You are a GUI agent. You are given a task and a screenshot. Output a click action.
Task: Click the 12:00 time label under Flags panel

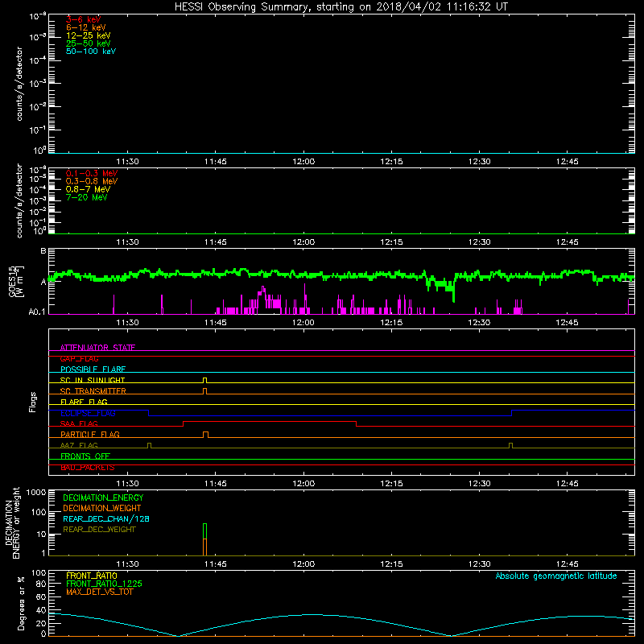303,484
